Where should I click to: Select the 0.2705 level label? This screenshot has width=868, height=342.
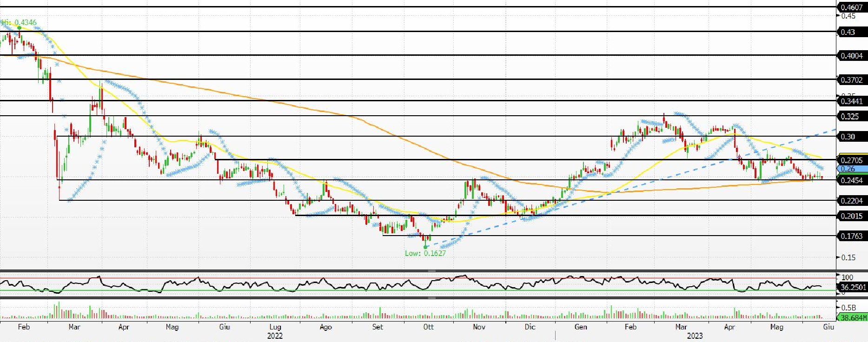(852, 160)
